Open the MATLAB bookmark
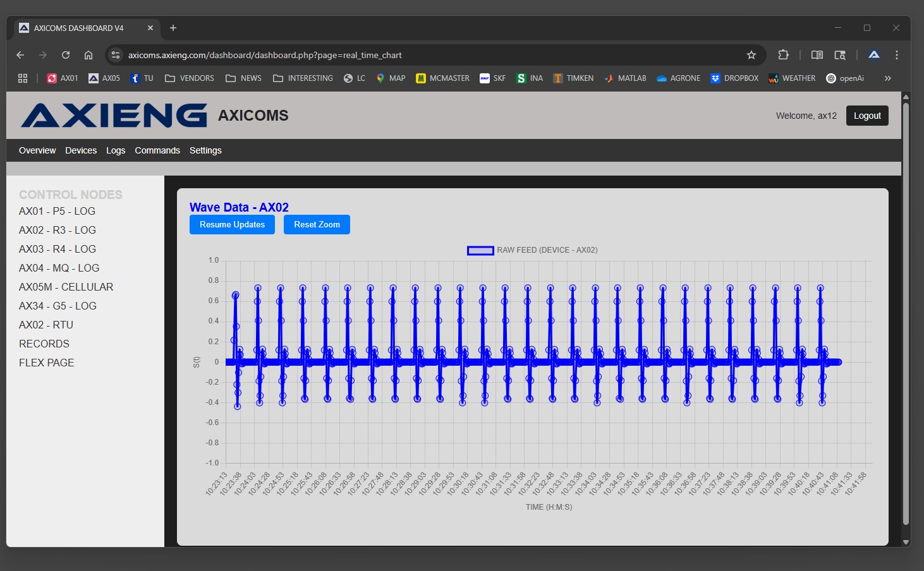Viewport: 924px width, 571px height. 624,78
